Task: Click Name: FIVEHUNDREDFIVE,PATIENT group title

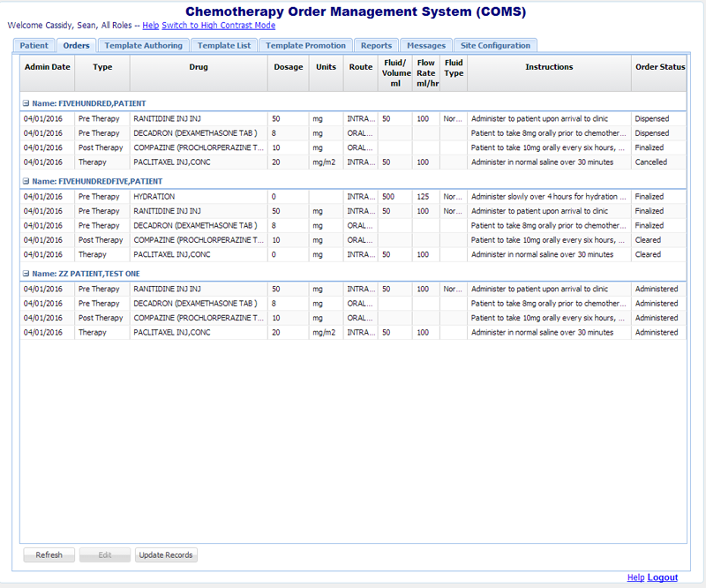Action: click(x=97, y=181)
